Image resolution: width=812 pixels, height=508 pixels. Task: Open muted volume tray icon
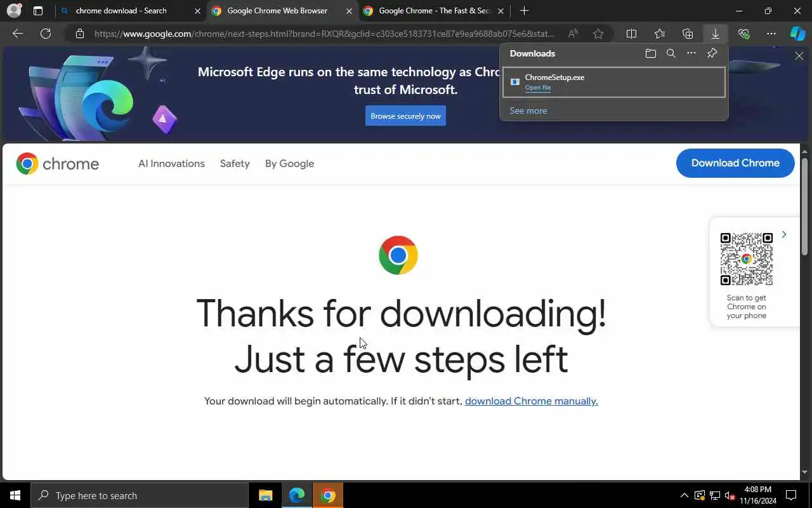click(x=730, y=495)
